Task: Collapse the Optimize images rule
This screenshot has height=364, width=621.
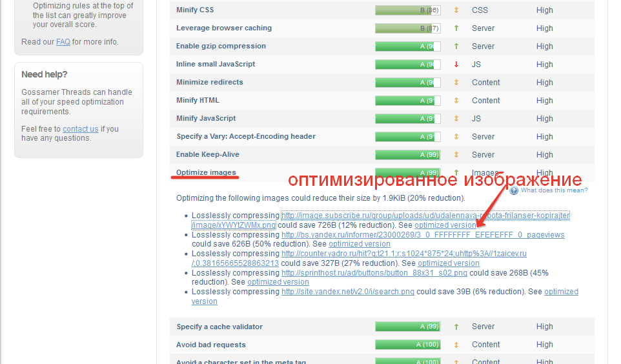Action: (206, 173)
